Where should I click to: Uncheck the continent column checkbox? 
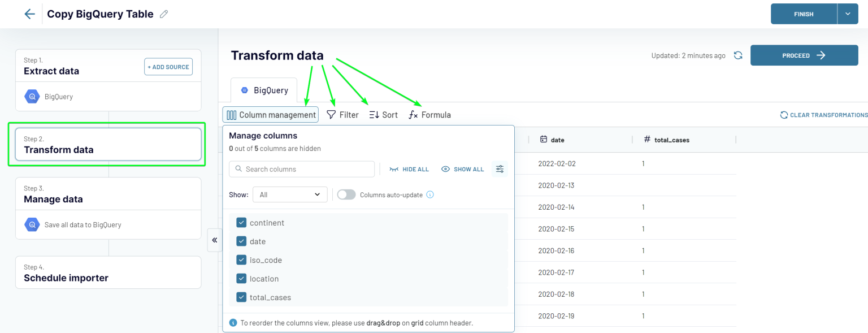point(241,223)
